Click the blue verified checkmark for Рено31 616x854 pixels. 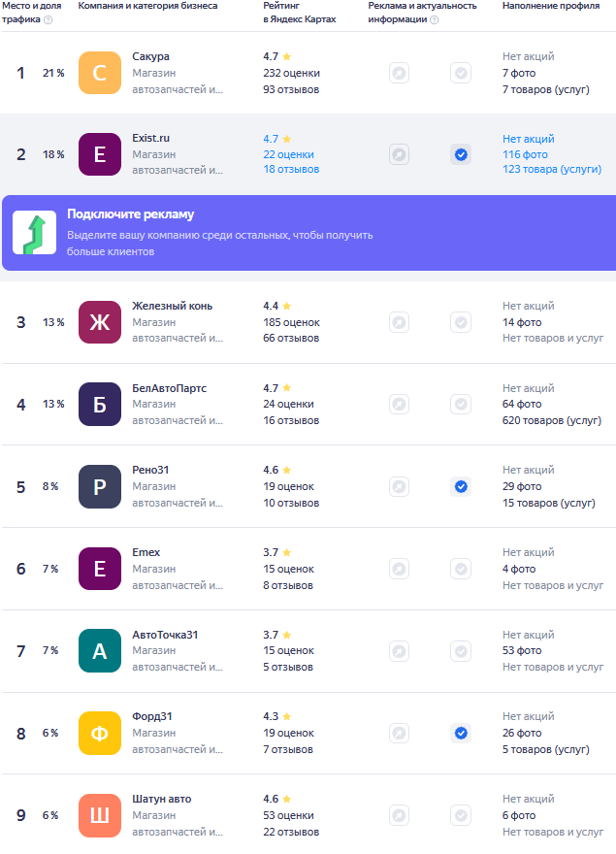pos(461,486)
